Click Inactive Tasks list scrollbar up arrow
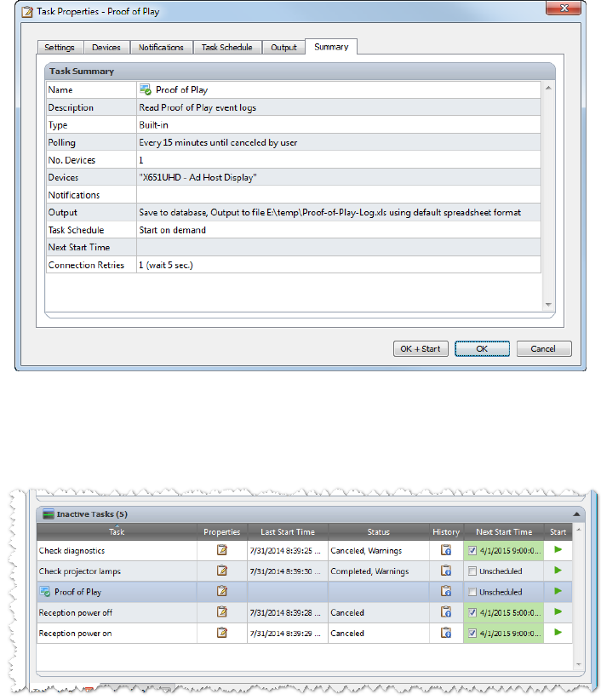The width and height of the screenshot is (601, 700). click(578, 530)
